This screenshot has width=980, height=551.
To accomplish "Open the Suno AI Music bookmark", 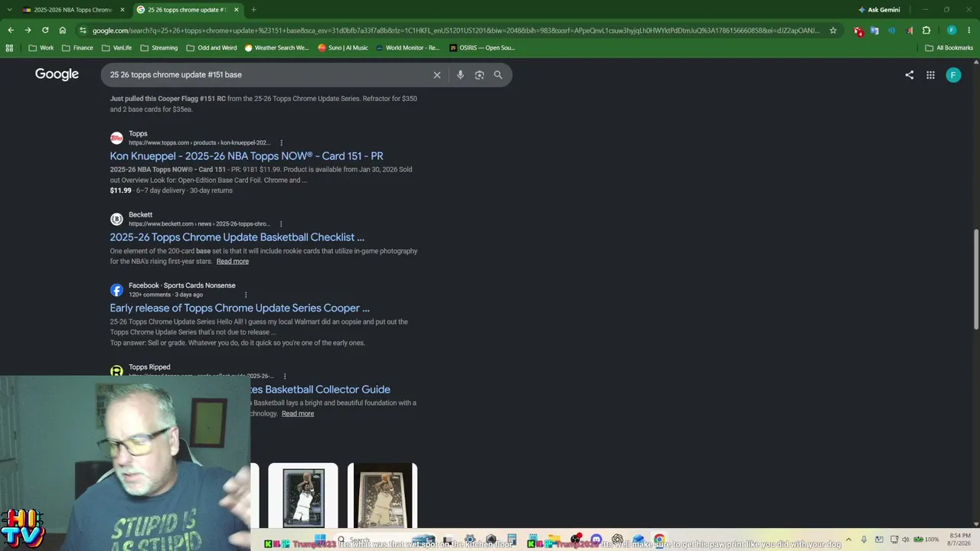I will [x=343, y=47].
